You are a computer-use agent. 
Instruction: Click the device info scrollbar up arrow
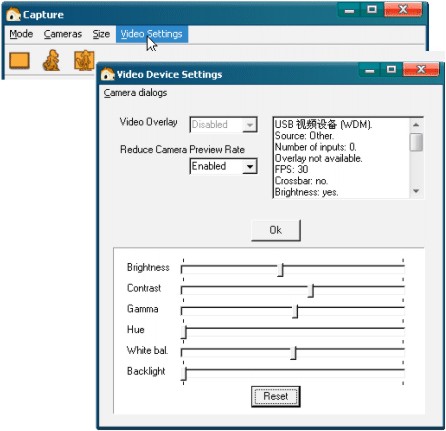pyautogui.click(x=416, y=125)
